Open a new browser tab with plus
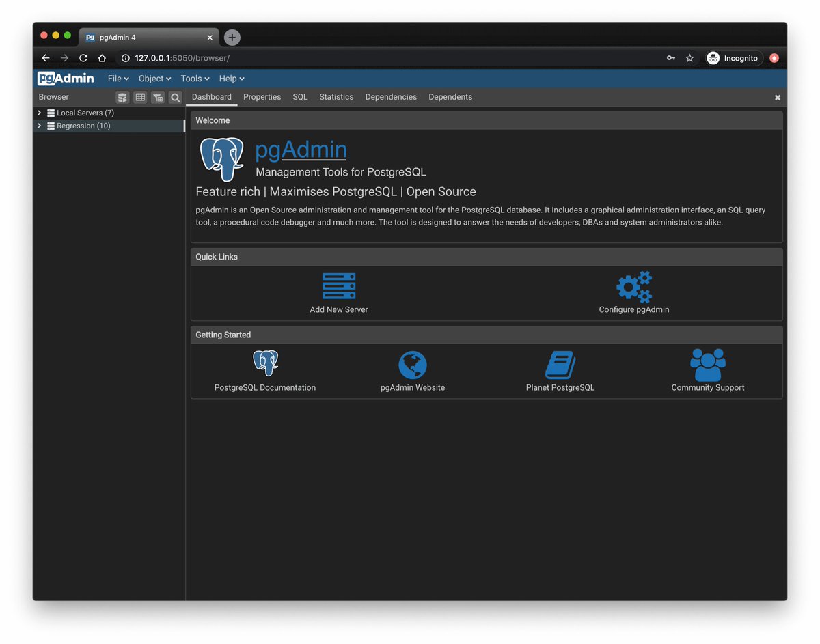Image resolution: width=820 pixels, height=644 pixels. coord(232,38)
